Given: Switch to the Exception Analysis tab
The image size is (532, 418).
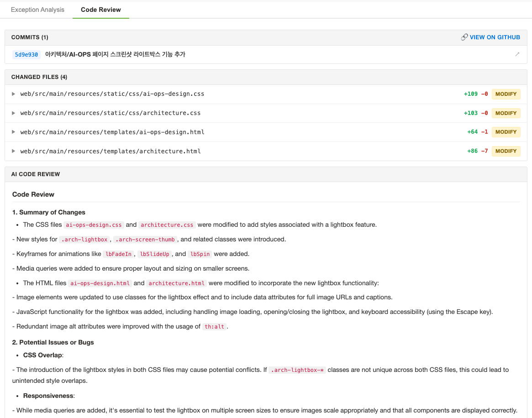Looking at the screenshot, I should 37,10.
